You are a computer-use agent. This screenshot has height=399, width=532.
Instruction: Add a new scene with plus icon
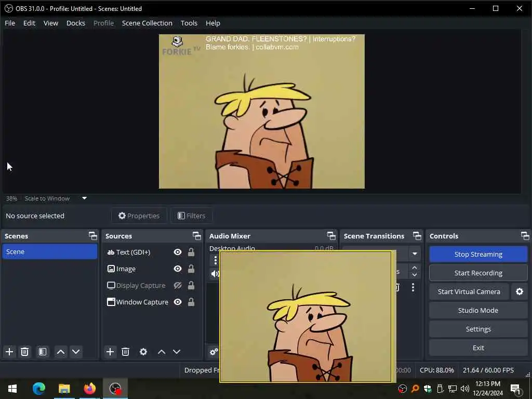point(9,352)
